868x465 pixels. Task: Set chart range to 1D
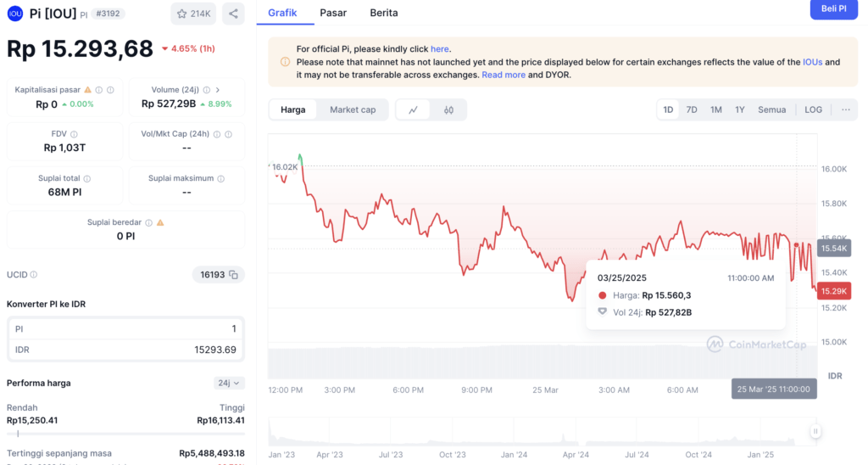668,109
